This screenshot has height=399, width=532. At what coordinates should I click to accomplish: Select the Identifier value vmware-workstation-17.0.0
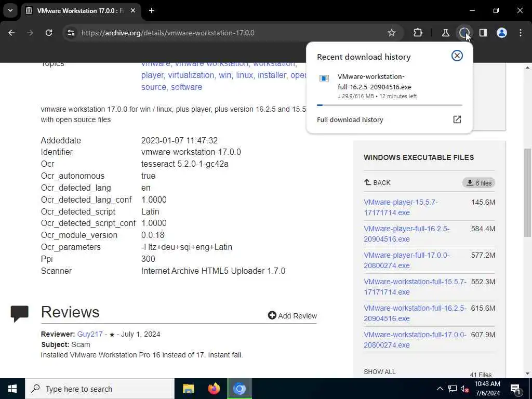pyautogui.click(x=191, y=152)
